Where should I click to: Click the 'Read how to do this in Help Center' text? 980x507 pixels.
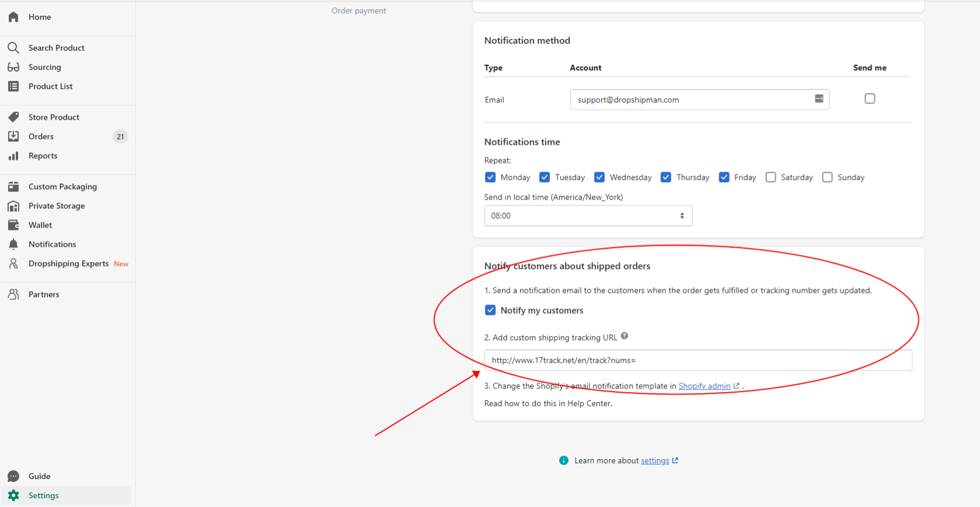[x=548, y=404]
